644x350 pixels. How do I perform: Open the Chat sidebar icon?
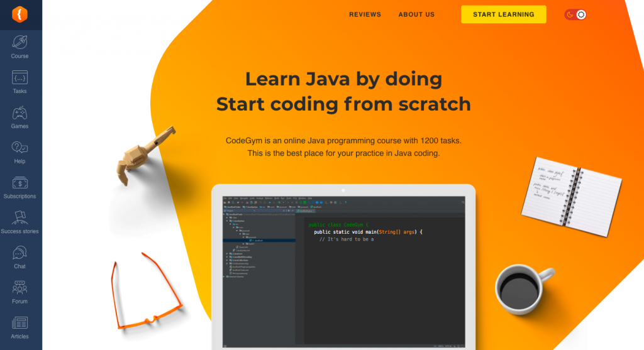coord(20,253)
